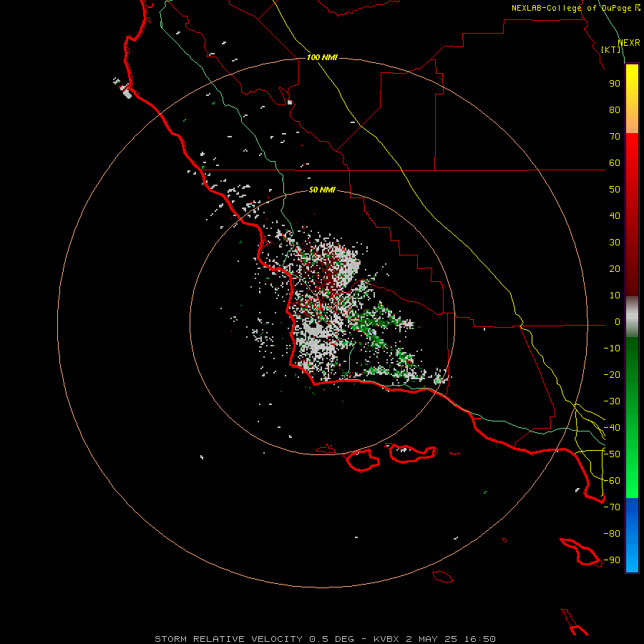The image size is (644, 644).
Task: Select the 70 value on velocity scale
Action: [x=615, y=137]
